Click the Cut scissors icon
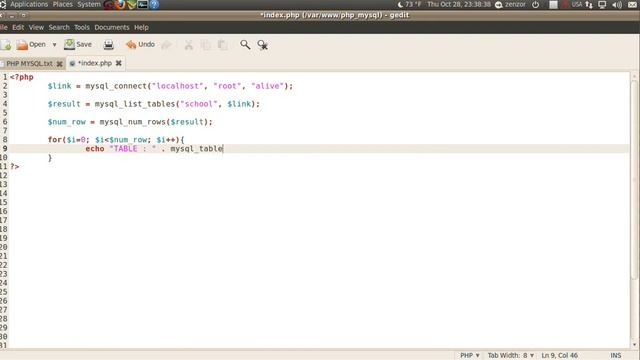 click(x=189, y=45)
